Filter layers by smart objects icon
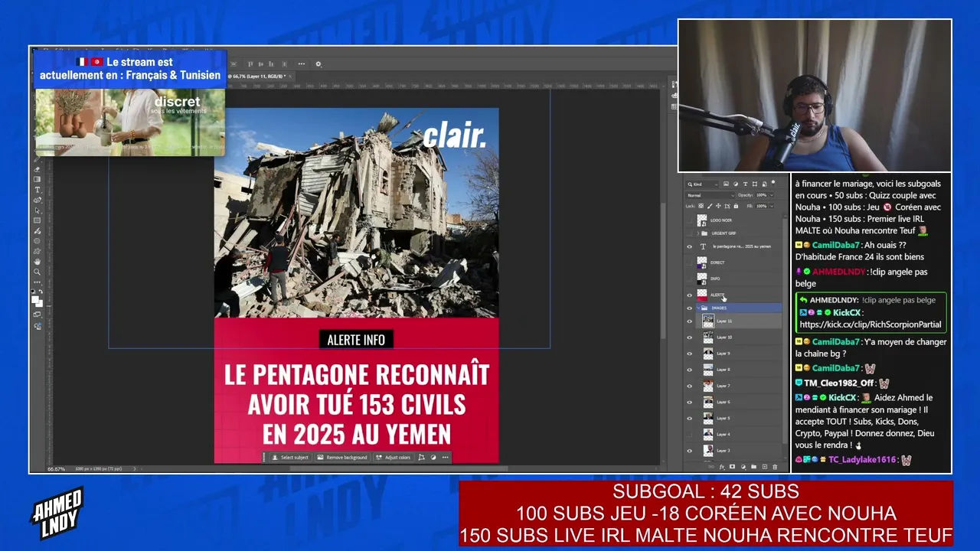 tap(764, 184)
